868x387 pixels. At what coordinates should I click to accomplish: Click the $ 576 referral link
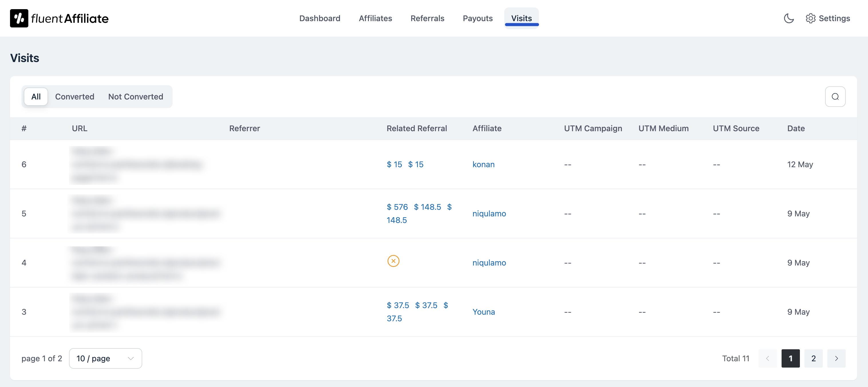click(397, 207)
